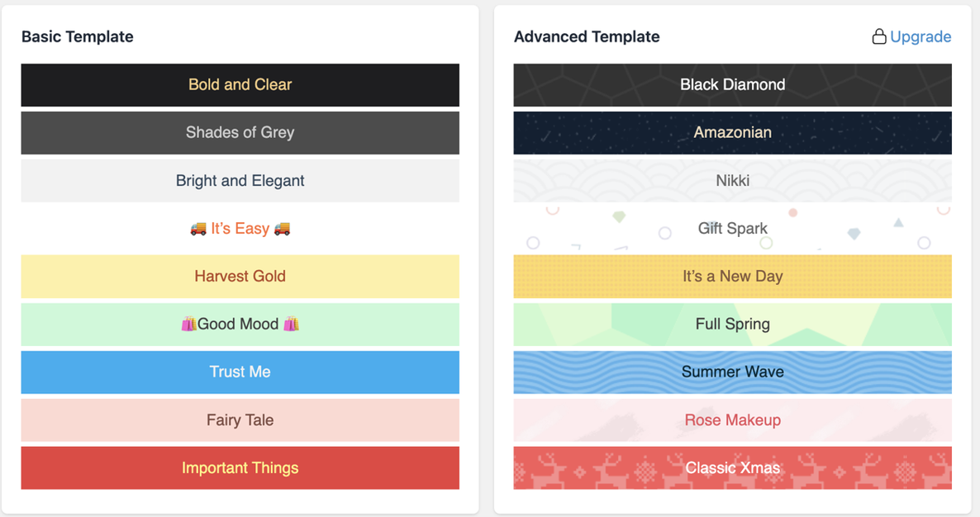
Task: Select the blue Trust Me template
Action: pos(240,372)
